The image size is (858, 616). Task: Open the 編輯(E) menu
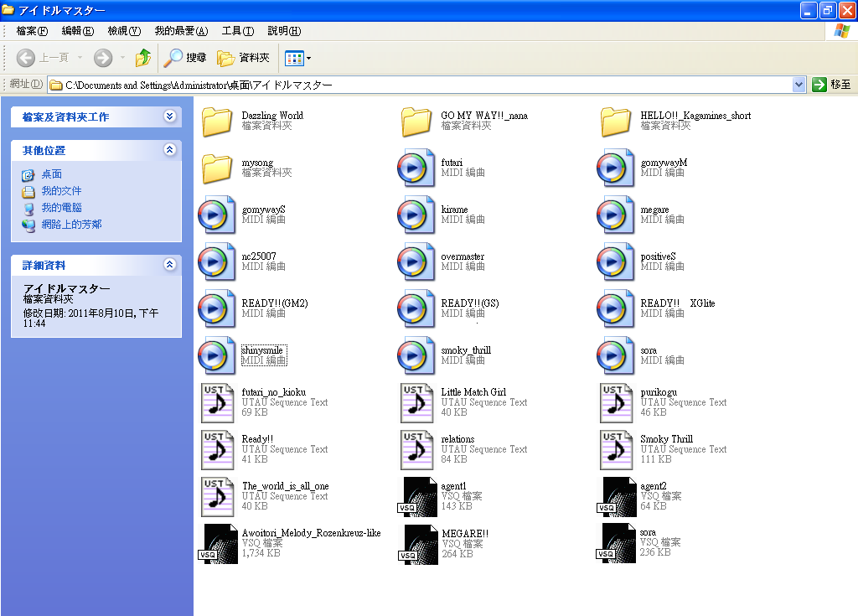(x=78, y=31)
